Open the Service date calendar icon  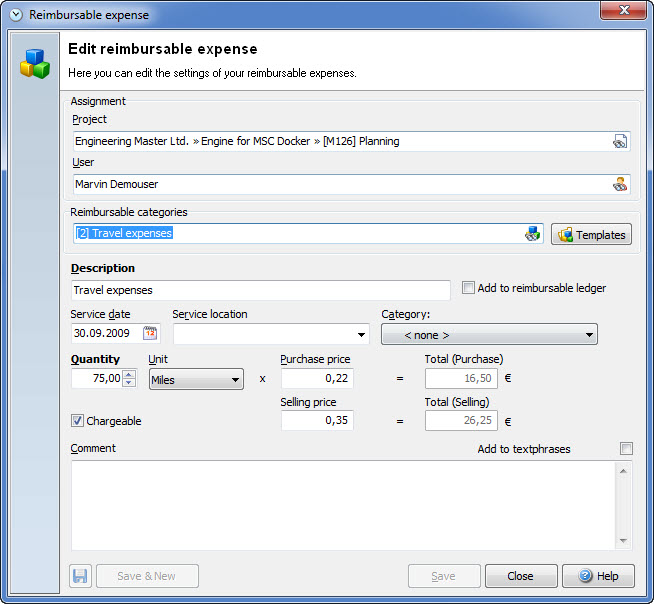(x=150, y=333)
